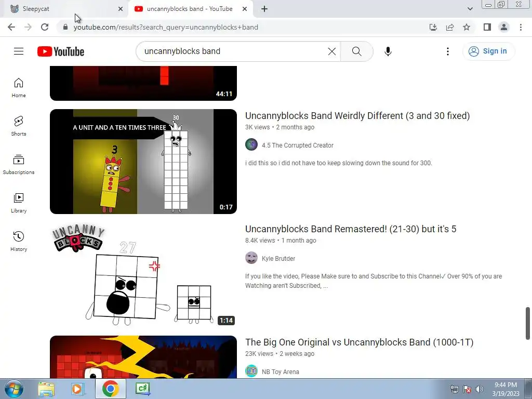Bookmark this page with star icon

pyautogui.click(x=467, y=27)
